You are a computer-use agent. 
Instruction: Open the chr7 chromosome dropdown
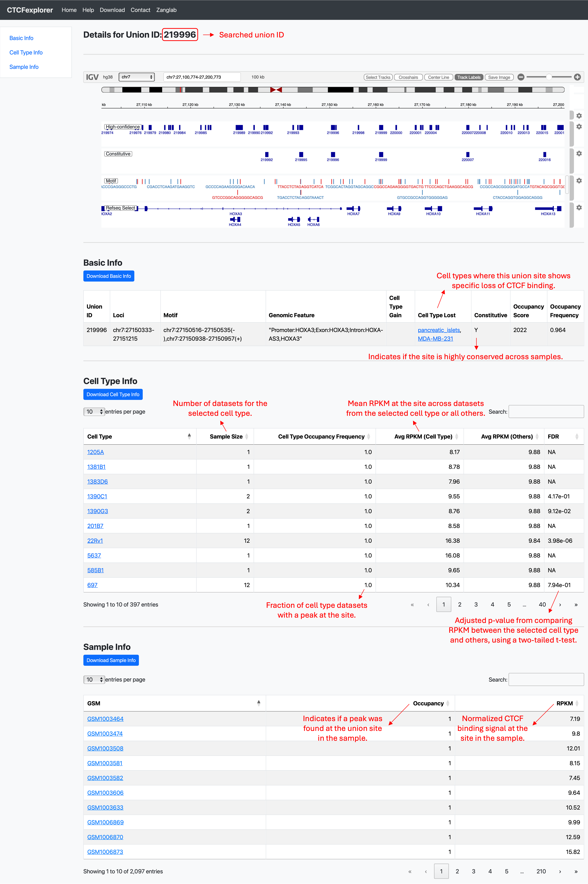point(136,77)
